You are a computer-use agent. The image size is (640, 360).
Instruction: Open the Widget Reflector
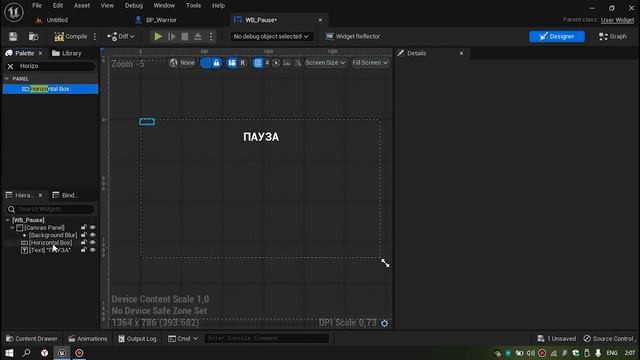pyautogui.click(x=353, y=36)
